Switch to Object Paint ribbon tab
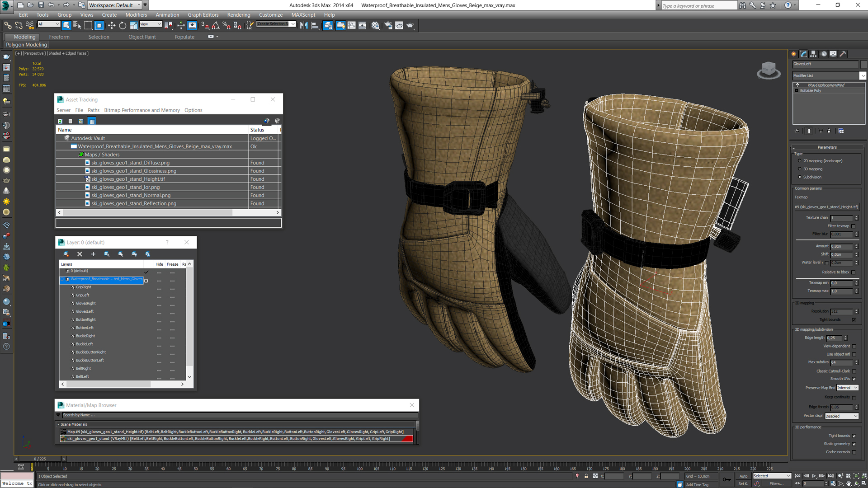 (142, 37)
